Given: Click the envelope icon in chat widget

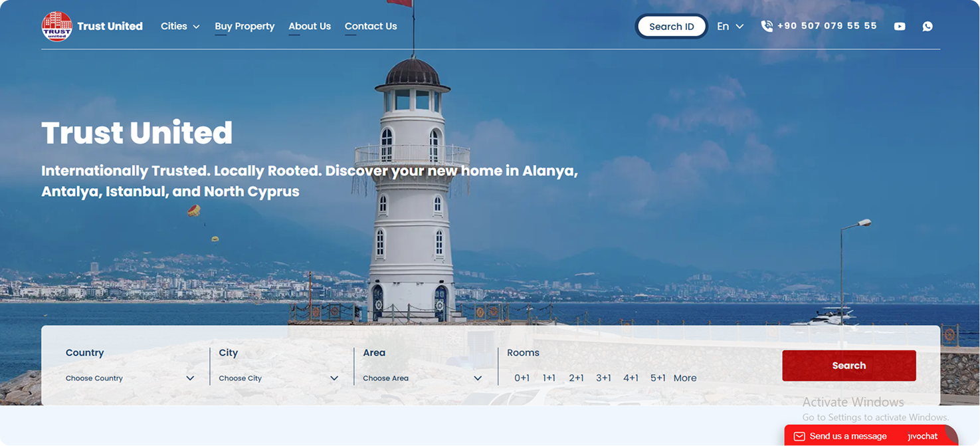Looking at the screenshot, I should coord(799,437).
